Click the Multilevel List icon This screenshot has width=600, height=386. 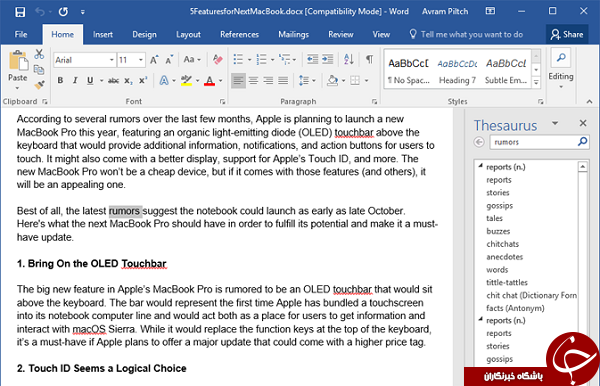[x=284, y=60]
